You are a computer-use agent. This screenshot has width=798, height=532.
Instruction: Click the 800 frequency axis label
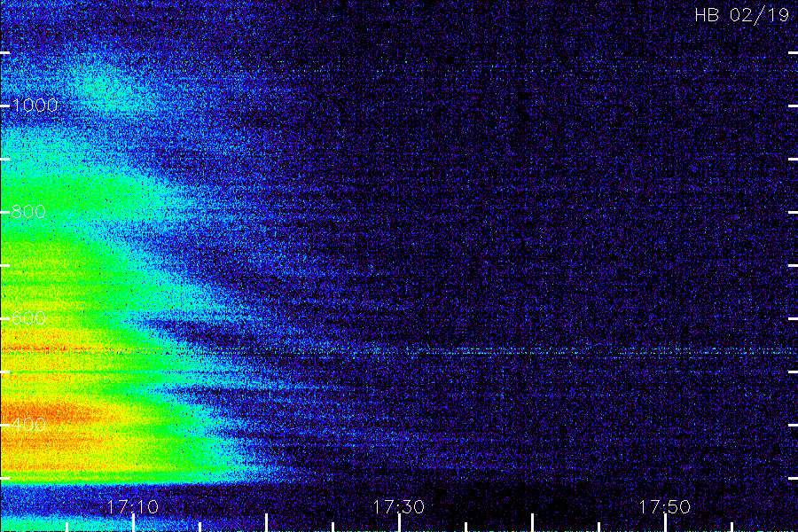pos(28,212)
